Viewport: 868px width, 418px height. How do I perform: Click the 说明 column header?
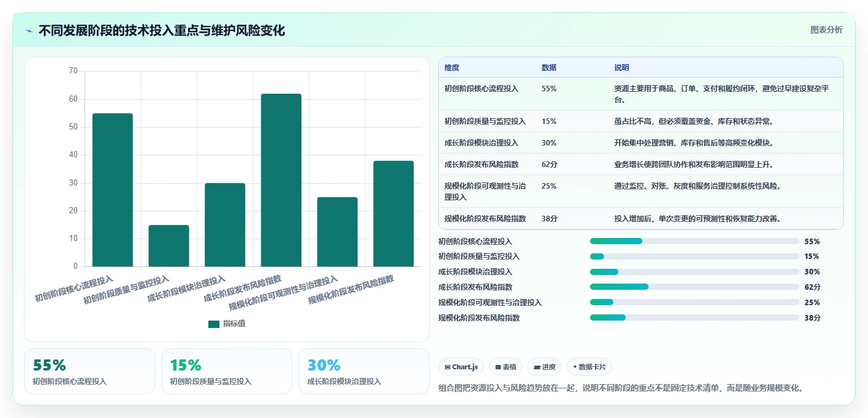[621, 68]
